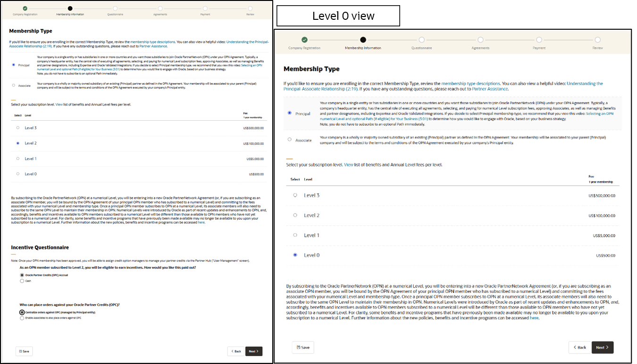Pick the Level 1 radio in Level 0 view
The width and height of the screenshot is (637, 364).
(x=295, y=235)
